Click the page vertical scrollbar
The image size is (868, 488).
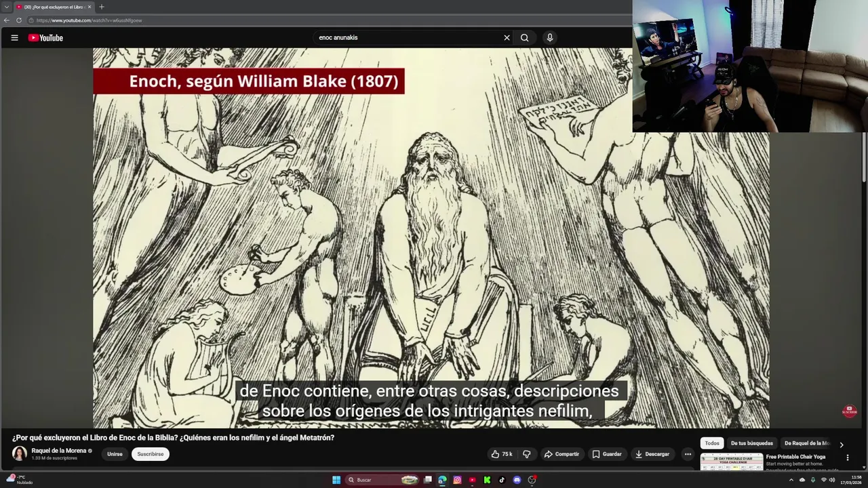point(864,157)
